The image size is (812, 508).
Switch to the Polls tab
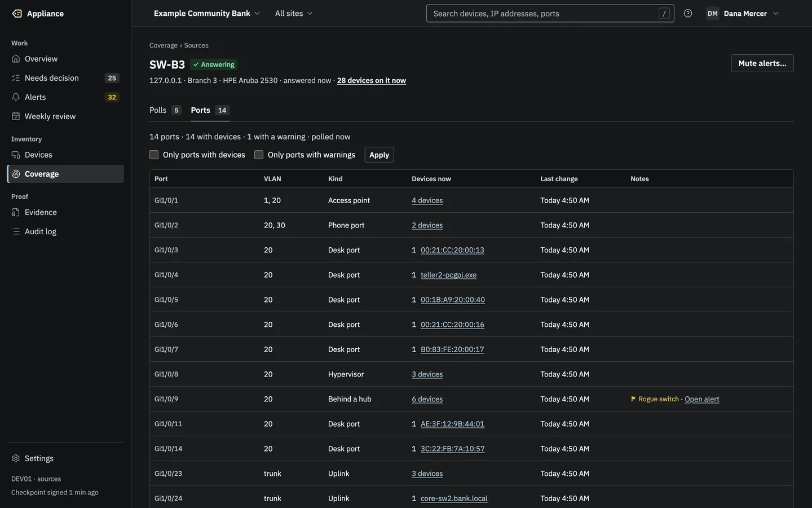point(165,110)
